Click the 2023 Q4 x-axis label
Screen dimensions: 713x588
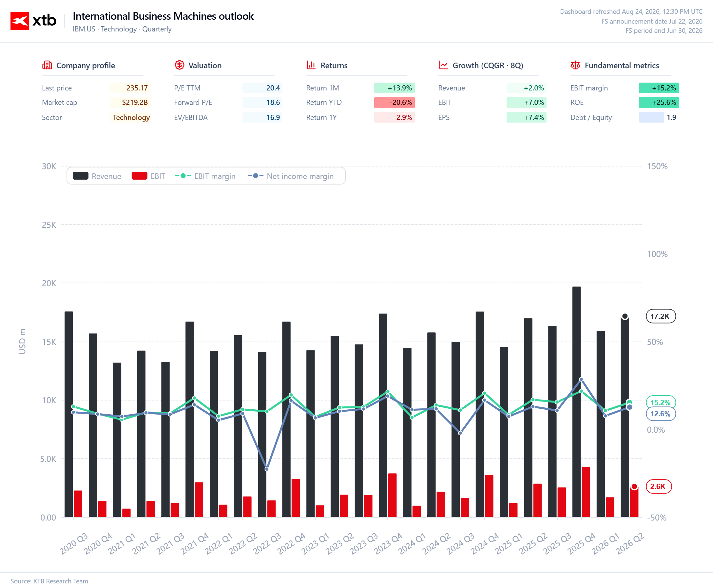pyautogui.click(x=388, y=543)
